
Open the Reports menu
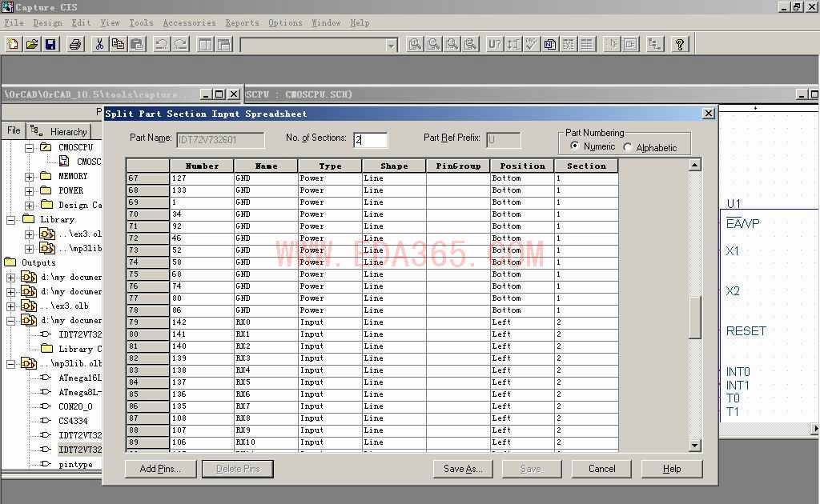242,23
